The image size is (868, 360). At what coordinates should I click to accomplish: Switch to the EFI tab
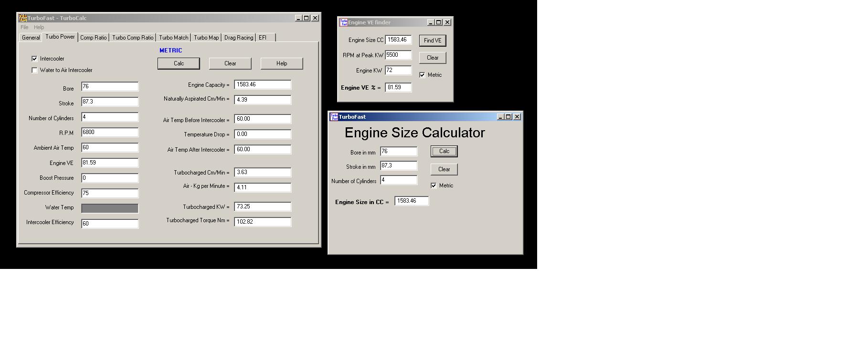(x=265, y=38)
